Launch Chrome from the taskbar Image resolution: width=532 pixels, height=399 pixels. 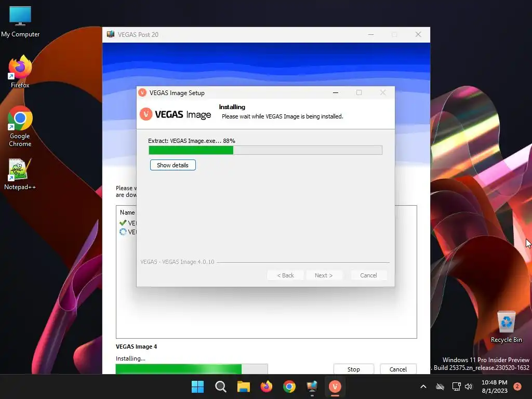point(289,387)
